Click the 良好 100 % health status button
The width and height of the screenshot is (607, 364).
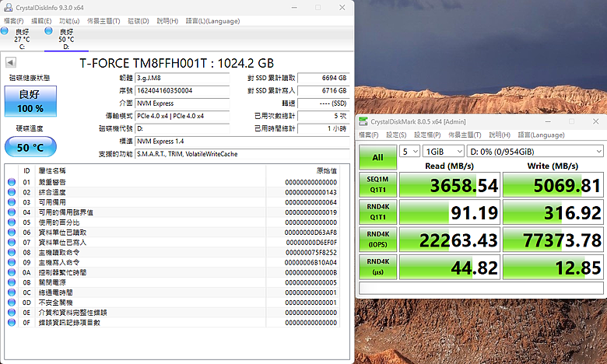point(30,101)
